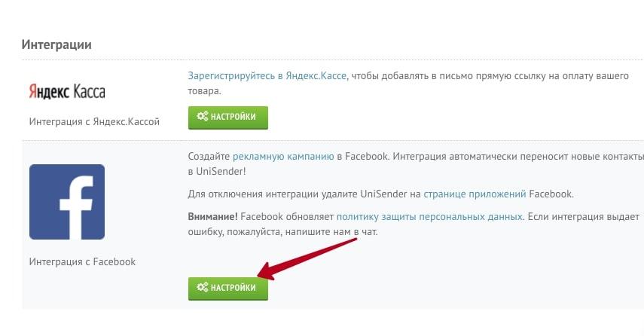
Task: Click the bold 'Внимание!' warning text
Action: click(x=212, y=216)
